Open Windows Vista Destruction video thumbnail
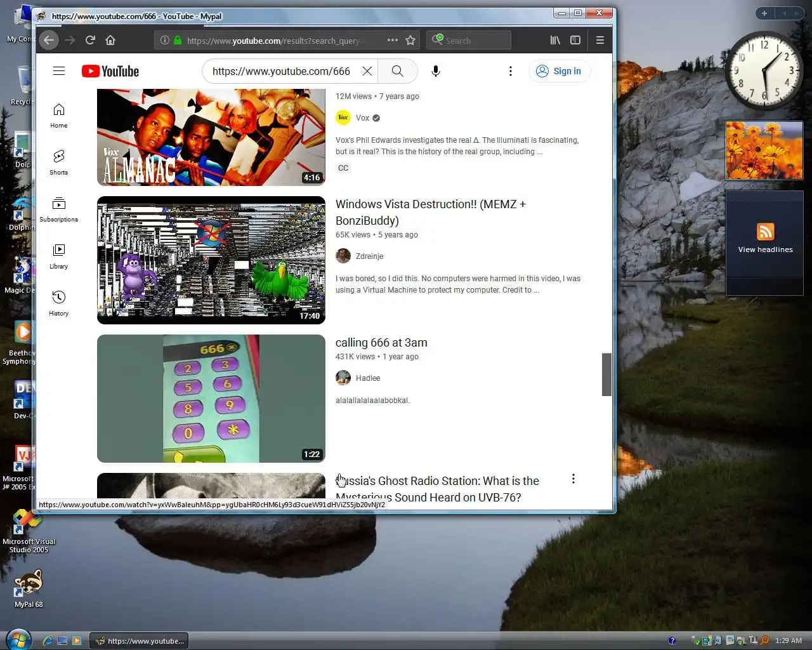The width and height of the screenshot is (812, 650). click(211, 260)
